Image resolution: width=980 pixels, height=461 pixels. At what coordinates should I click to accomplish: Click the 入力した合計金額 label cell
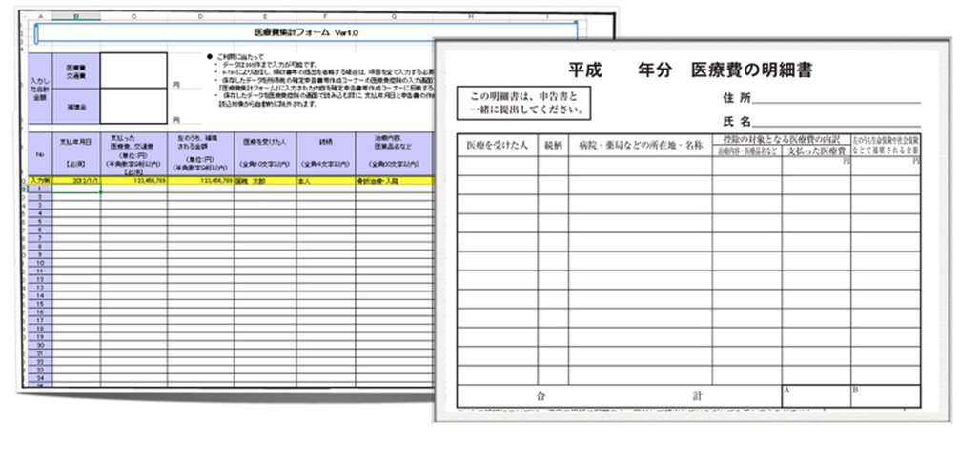(x=40, y=88)
